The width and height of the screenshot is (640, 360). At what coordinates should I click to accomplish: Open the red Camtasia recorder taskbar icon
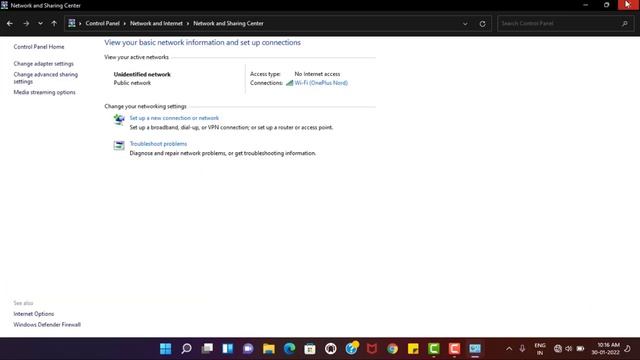coord(454,349)
